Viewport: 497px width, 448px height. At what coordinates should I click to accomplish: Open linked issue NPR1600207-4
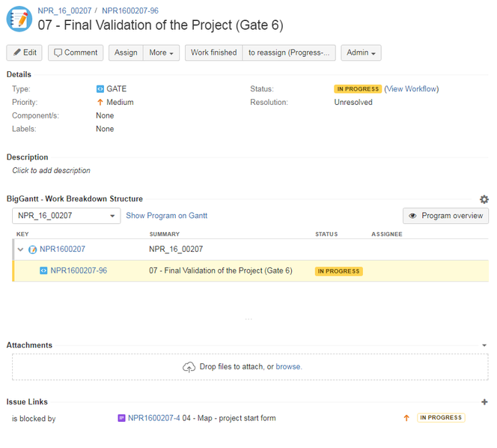point(153,418)
